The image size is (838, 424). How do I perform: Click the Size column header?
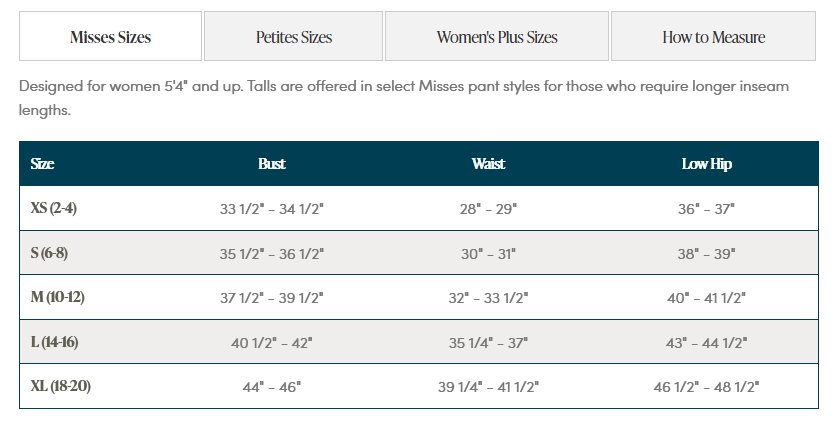point(42,164)
